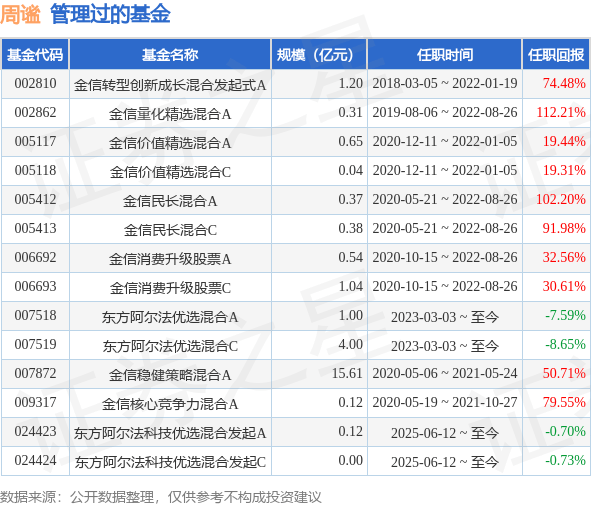Click the 50.71% return value
Screen dimensions: 591x506
(564, 374)
